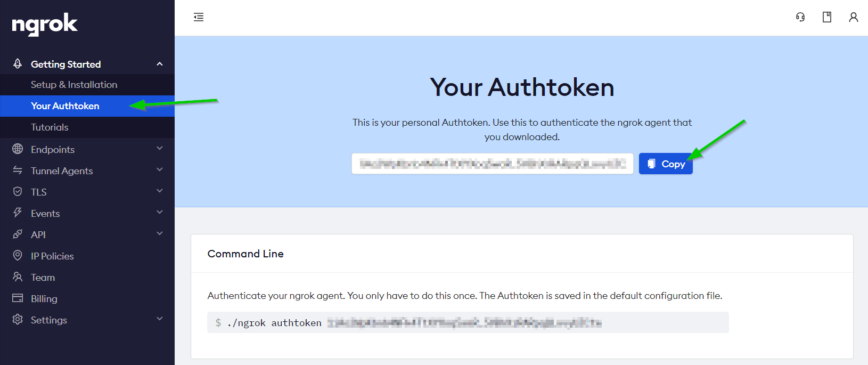The image size is (868, 365).
Task: Open the documentation book icon
Action: [827, 17]
